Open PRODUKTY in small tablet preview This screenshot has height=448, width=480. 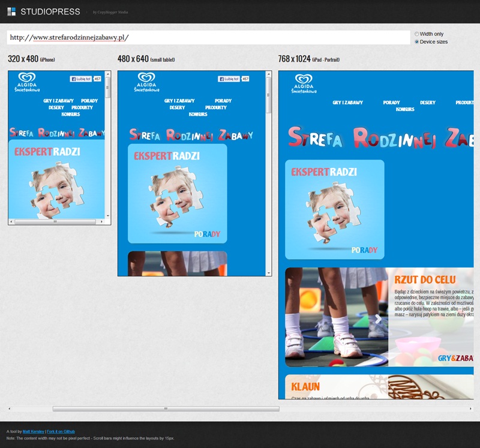216,107
